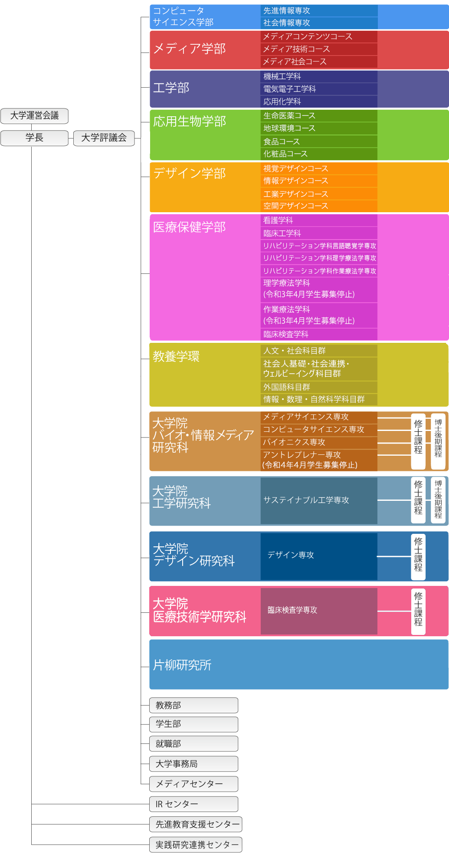Click アントレプレナー専攻 entry

click(319, 460)
